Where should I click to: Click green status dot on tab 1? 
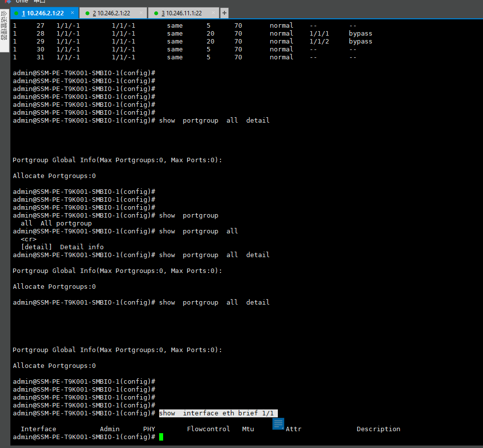click(16, 13)
